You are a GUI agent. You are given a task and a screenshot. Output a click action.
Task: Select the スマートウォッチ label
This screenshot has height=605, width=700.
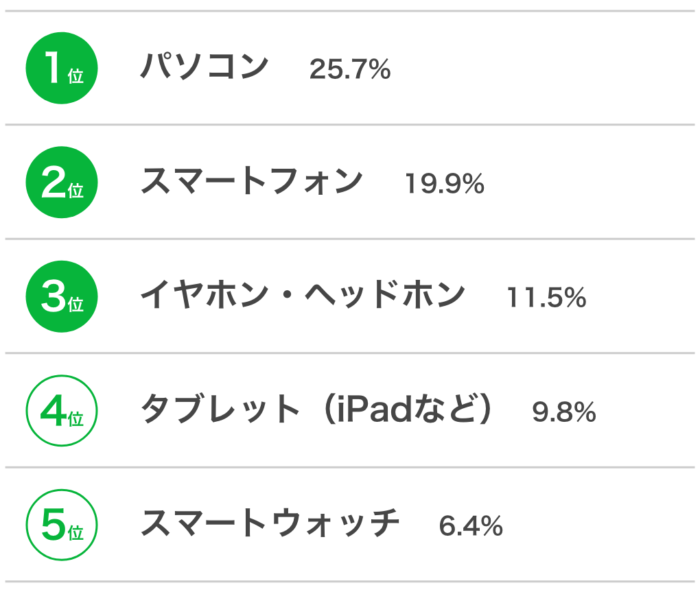click(x=270, y=523)
